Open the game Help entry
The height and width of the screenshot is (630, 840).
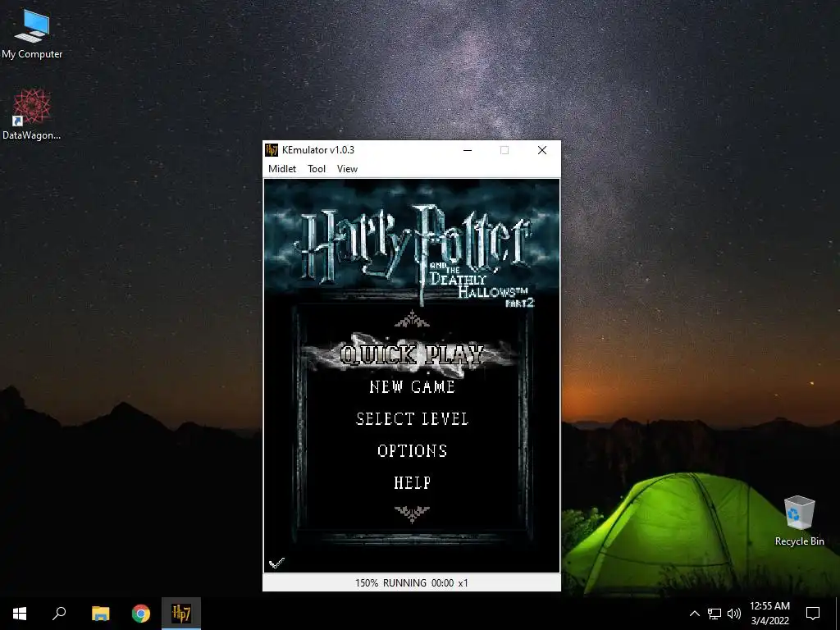click(x=412, y=482)
